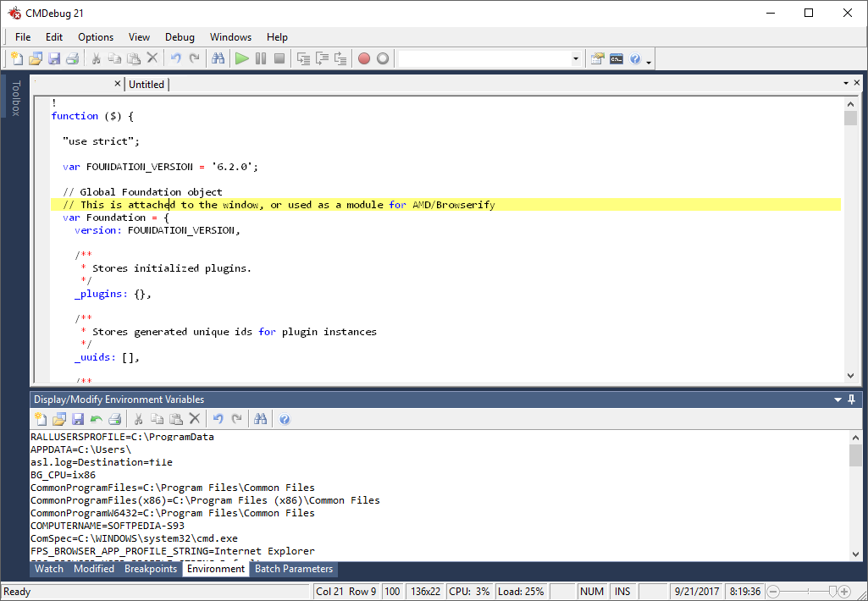
Task: Open the main toolbar combo box dropdown
Action: tap(576, 58)
